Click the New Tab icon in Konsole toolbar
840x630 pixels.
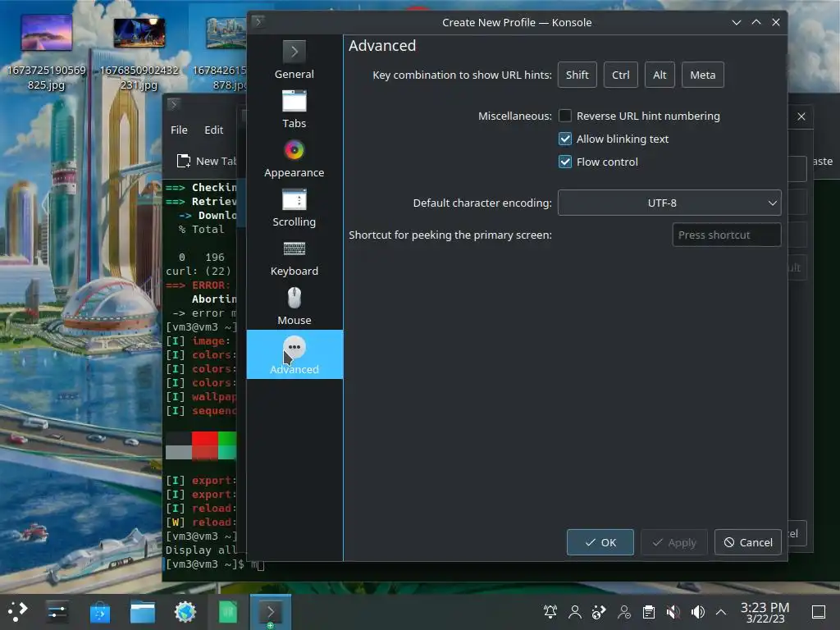[x=184, y=161]
